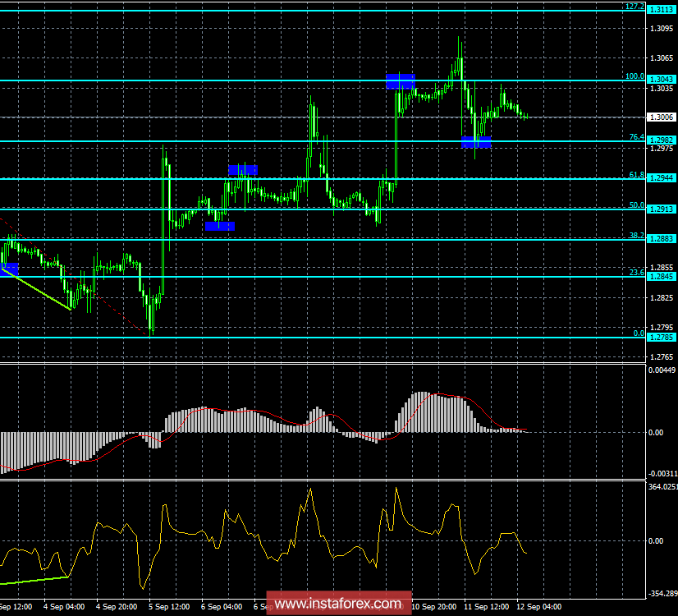Click the 1.2883 Fibonacci level tag
This screenshot has width=678, height=616.
[x=662, y=237]
